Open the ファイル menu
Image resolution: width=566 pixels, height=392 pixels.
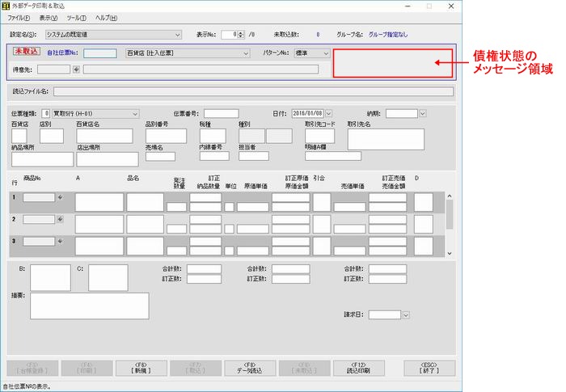[19, 18]
